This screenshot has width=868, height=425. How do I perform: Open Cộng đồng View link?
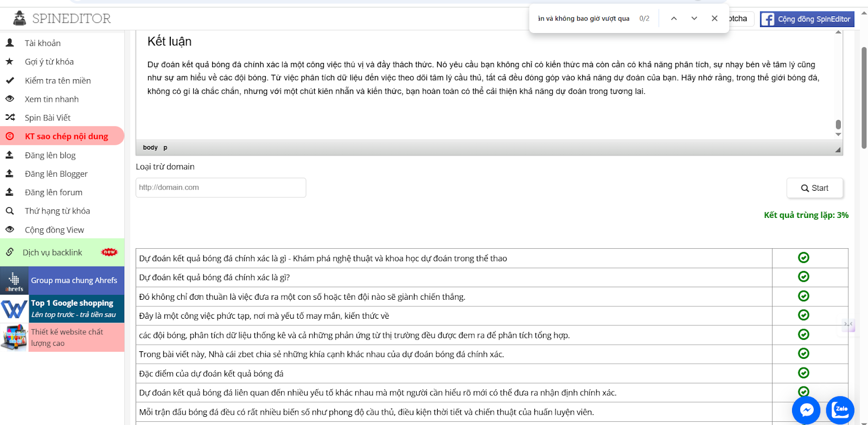[x=54, y=230]
